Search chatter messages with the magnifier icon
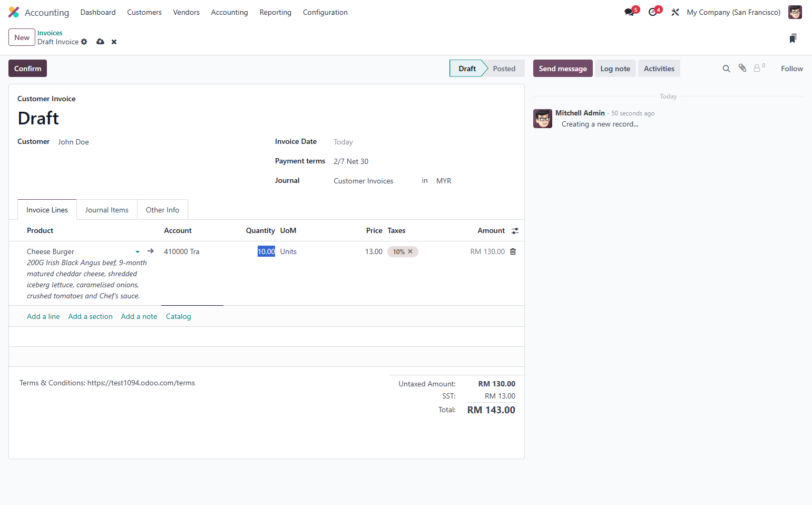The image size is (812, 505). coord(726,69)
